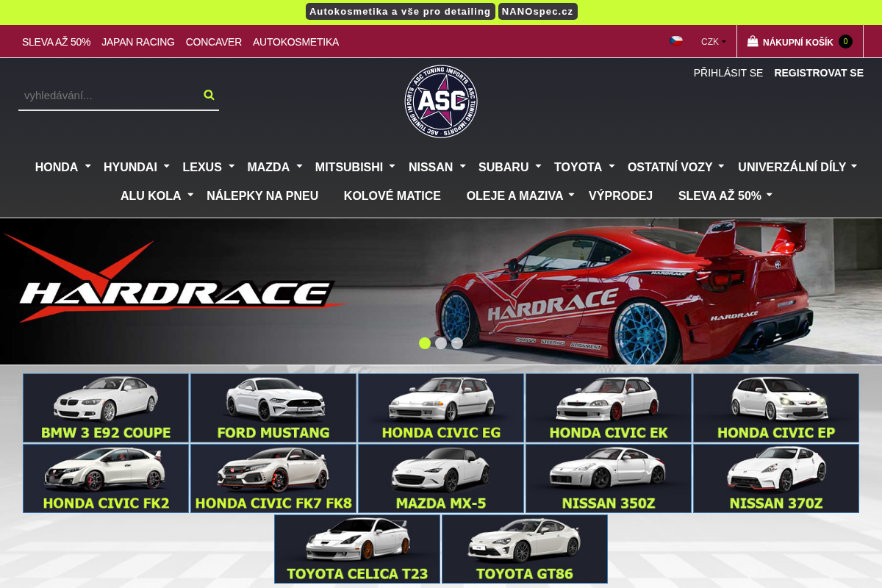The image size is (882, 588).
Task: Open Nálepky na pneu menu item
Action: (262, 196)
